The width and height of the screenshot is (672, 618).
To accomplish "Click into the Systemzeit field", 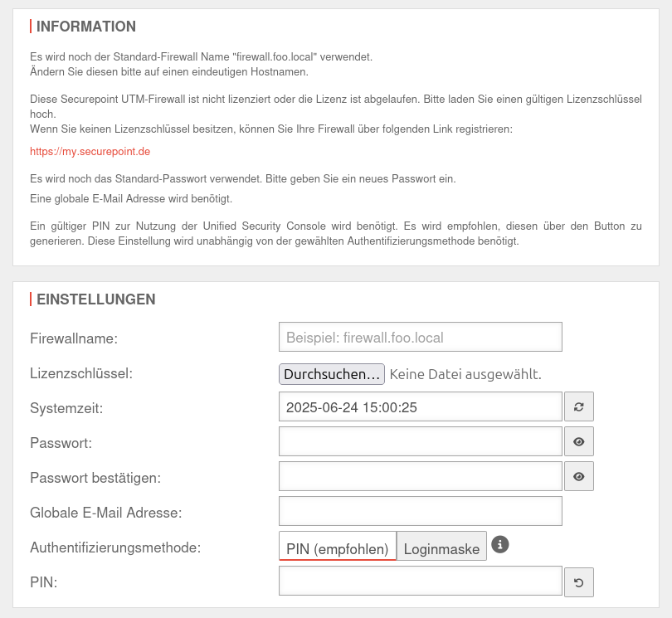I will pos(421,407).
